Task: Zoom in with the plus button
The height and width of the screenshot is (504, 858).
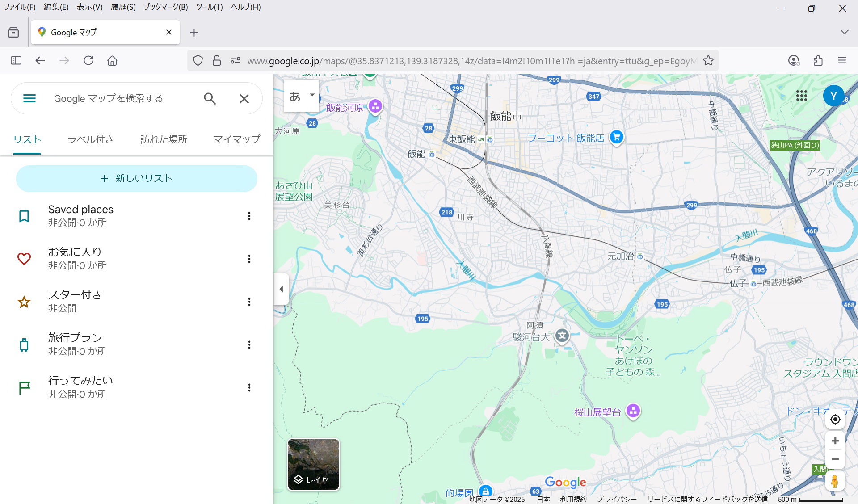Action: coord(835,441)
